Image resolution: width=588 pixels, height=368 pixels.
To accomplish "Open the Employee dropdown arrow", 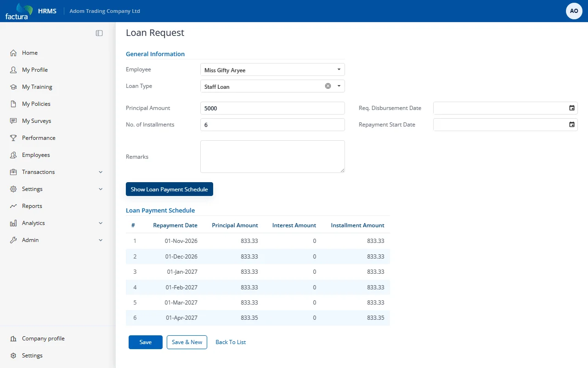I will point(339,69).
